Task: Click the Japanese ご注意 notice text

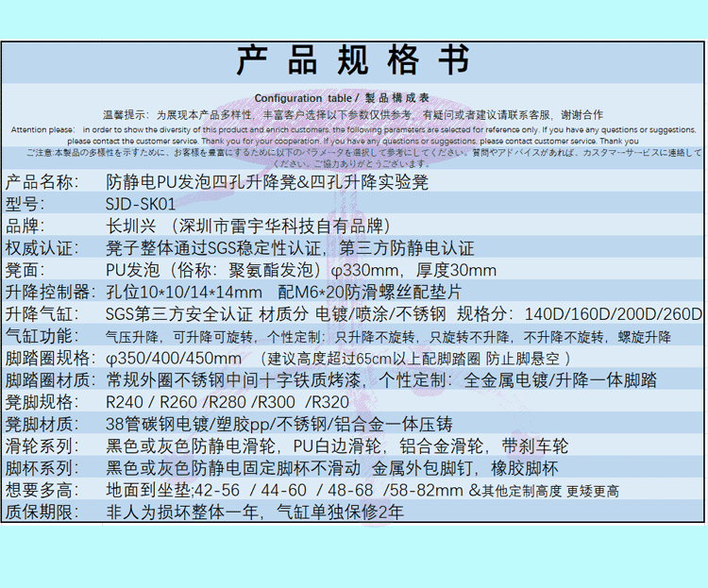Action: coord(363,158)
